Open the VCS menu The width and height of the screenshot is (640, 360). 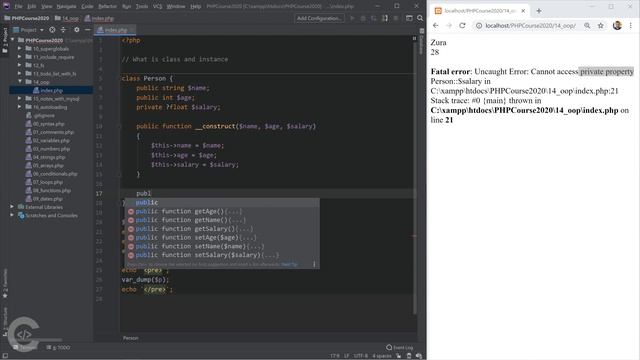[157, 6]
